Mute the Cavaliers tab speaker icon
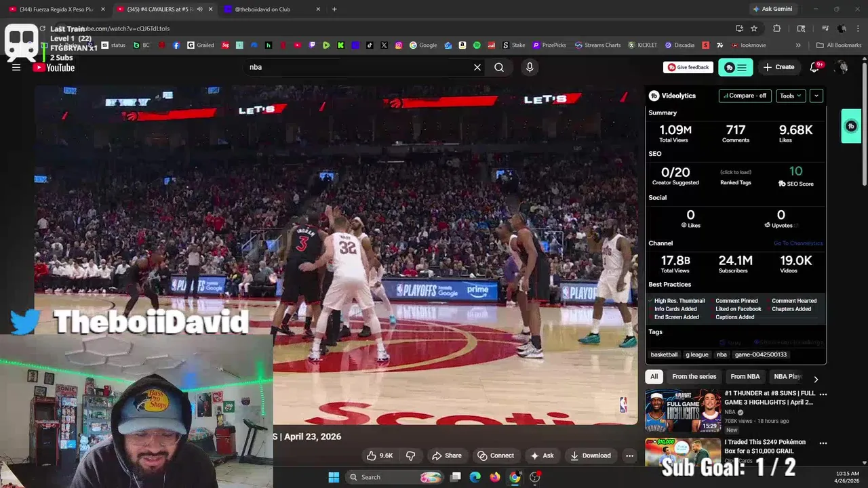868x488 pixels. [199, 9]
